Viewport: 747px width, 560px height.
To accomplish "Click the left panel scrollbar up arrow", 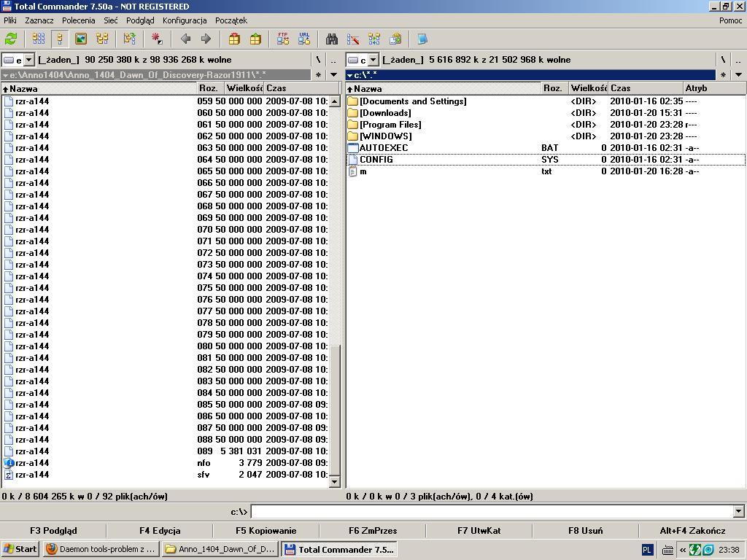I will coord(334,101).
